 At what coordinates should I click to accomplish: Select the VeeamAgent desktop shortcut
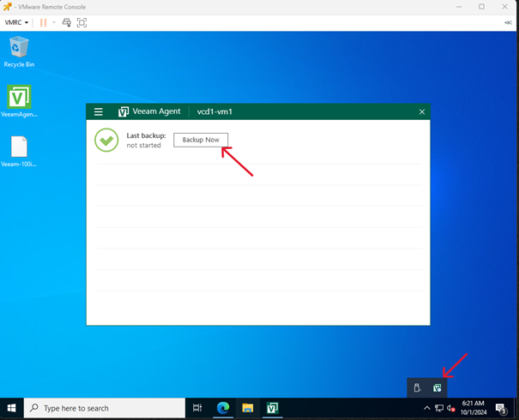click(19, 100)
